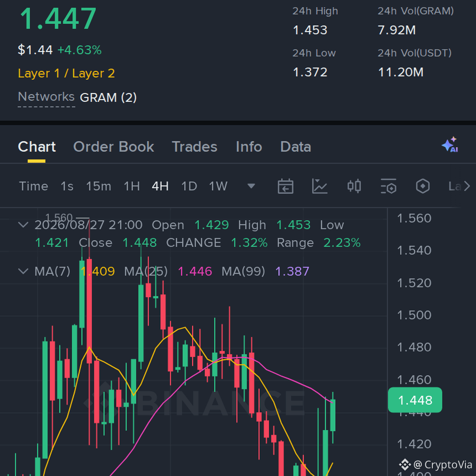This screenshot has height=476, width=476.
Task: Click the Open value 1.429
Action: [x=212, y=225]
